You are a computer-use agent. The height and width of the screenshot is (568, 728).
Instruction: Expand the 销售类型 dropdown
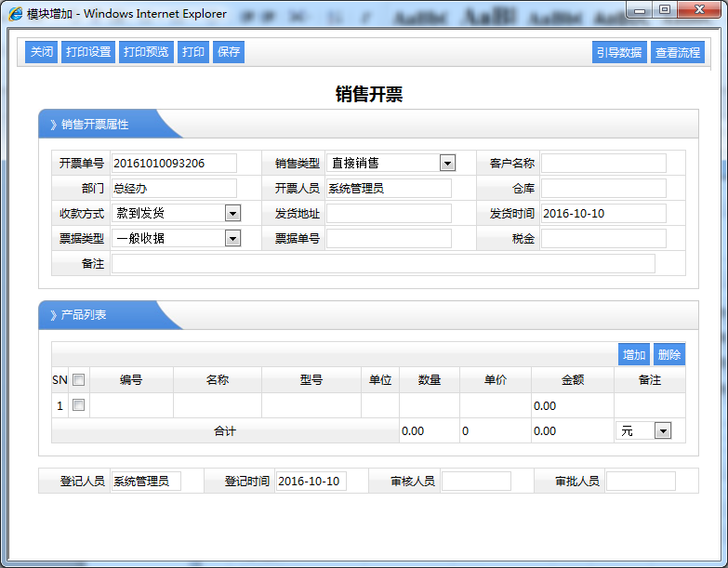[x=447, y=163]
